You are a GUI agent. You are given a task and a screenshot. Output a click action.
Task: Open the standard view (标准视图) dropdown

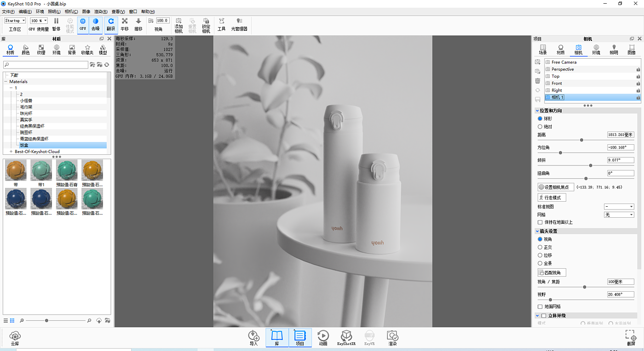pos(619,207)
